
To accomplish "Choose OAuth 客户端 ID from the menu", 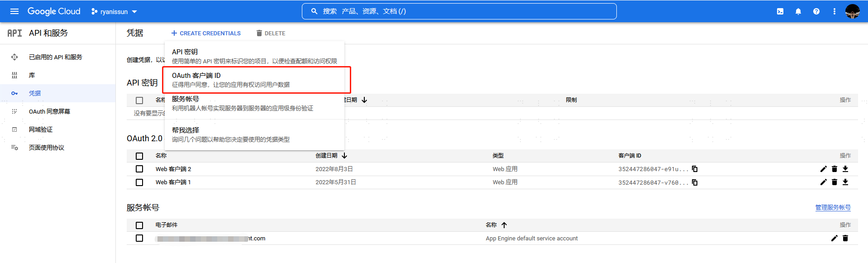I will (x=254, y=80).
